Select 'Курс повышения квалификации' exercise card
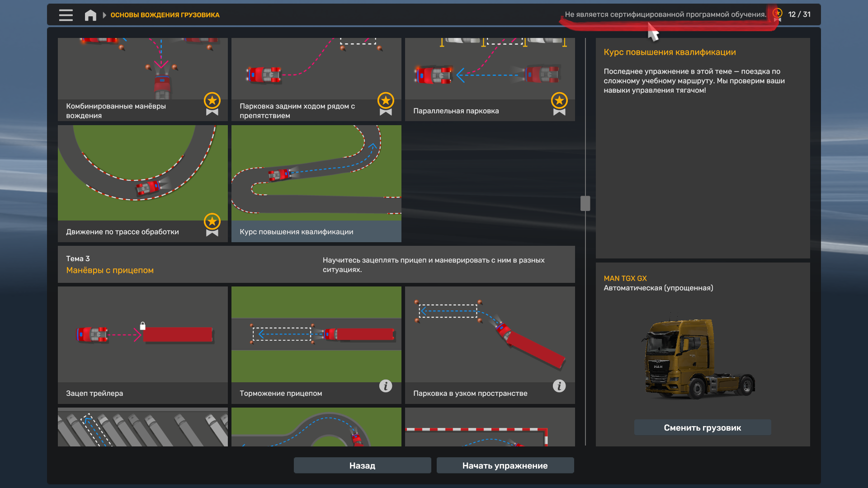This screenshot has height=488, width=868. (316, 183)
